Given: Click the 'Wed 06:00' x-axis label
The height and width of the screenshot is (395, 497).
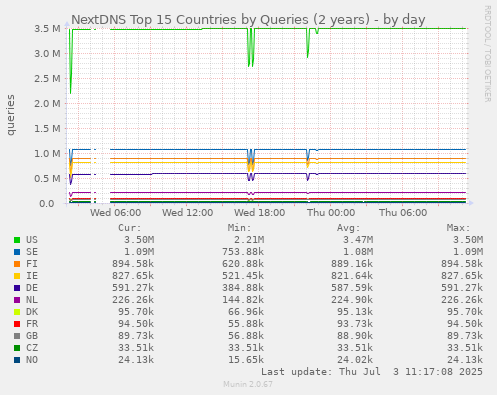Looking at the screenshot, I should pyautogui.click(x=115, y=213).
